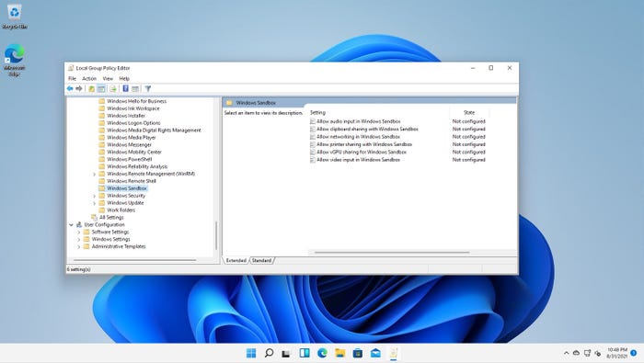Toggle the Show/Hide Console Tree icon
Viewport: 644px width, 363px height.
click(101, 88)
